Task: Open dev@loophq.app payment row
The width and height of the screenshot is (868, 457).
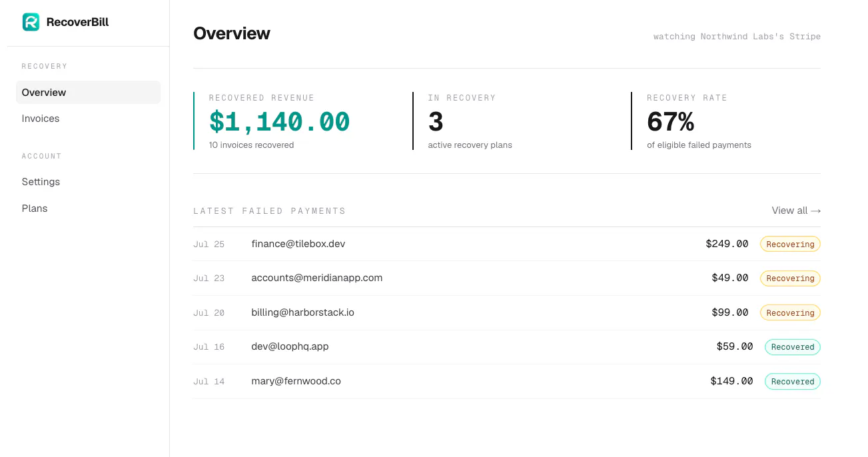Action: click(507, 346)
